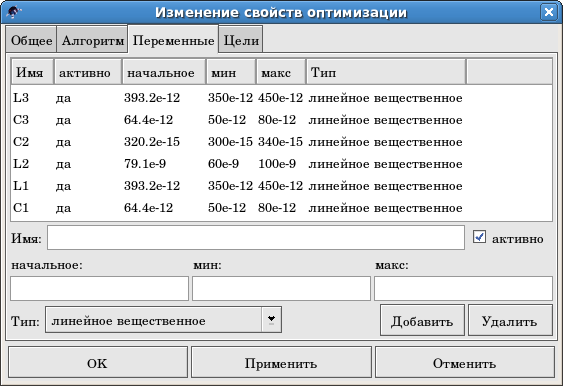Click the макс column header
The height and width of the screenshot is (386, 563).
(281, 72)
